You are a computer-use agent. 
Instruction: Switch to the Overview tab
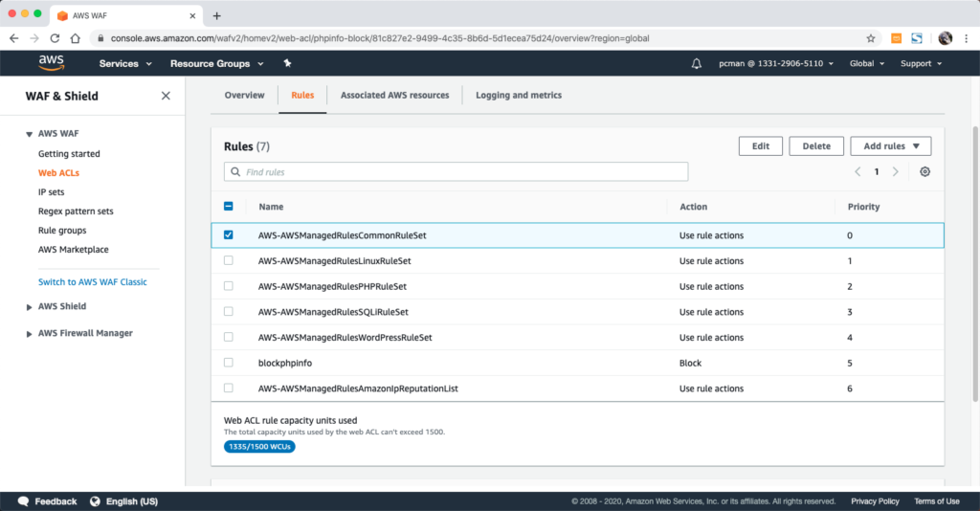[244, 96]
